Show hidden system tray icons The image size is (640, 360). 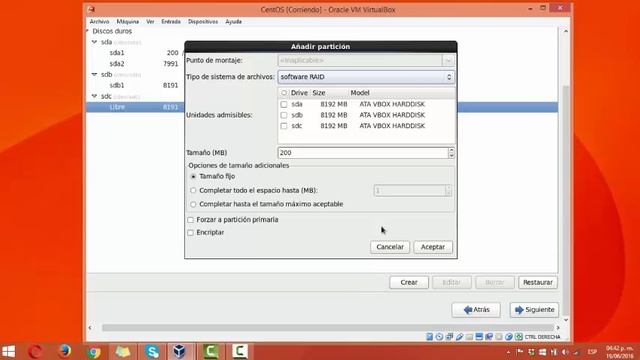click(509, 352)
